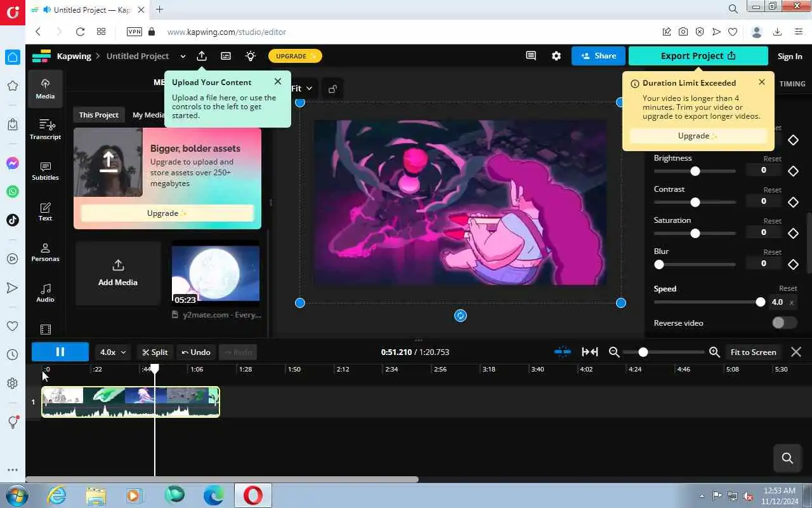Screen dimensions: 812x508
Task: Click the Share button
Action: tap(598, 56)
